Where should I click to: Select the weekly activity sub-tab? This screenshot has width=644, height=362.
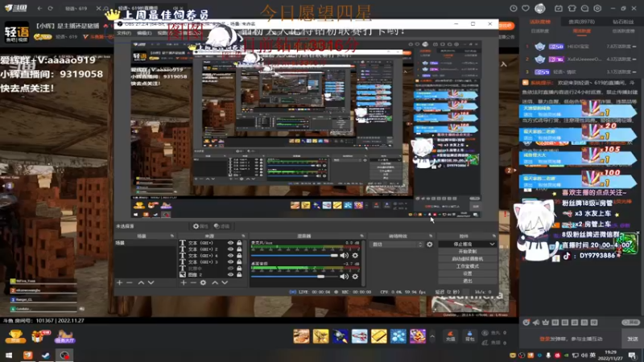[x=581, y=31]
